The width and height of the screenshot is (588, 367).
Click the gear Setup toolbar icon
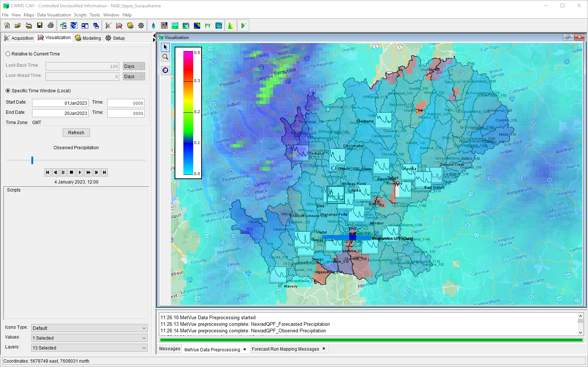[141, 26]
